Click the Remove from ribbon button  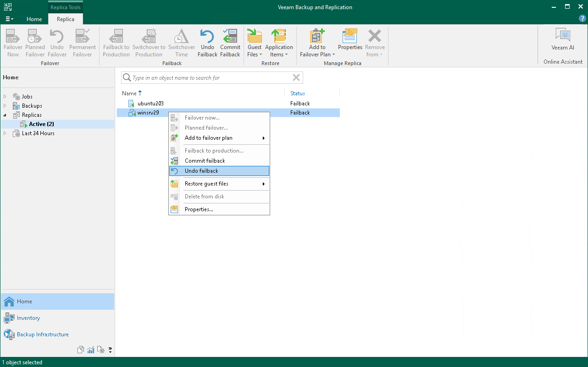pos(375,43)
